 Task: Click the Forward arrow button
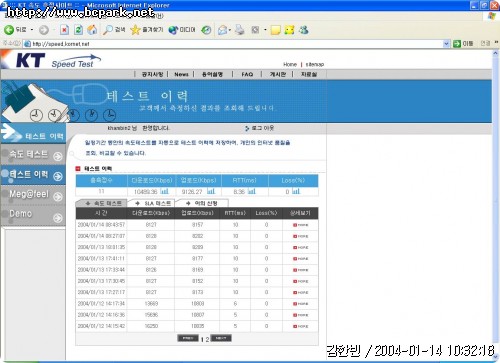(x=44, y=30)
